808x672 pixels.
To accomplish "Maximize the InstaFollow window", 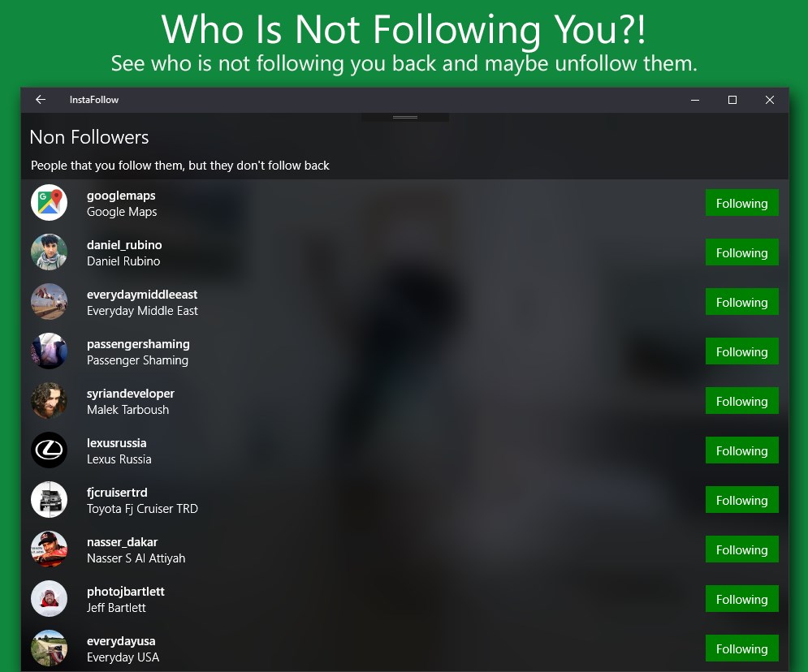I will click(x=732, y=100).
